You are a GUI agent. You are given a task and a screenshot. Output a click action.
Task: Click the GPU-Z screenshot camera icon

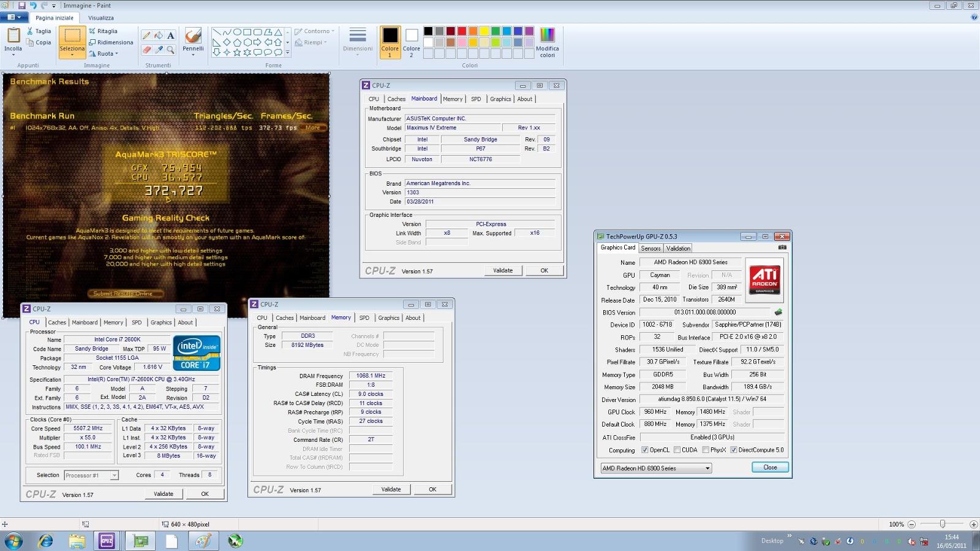point(782,248)
